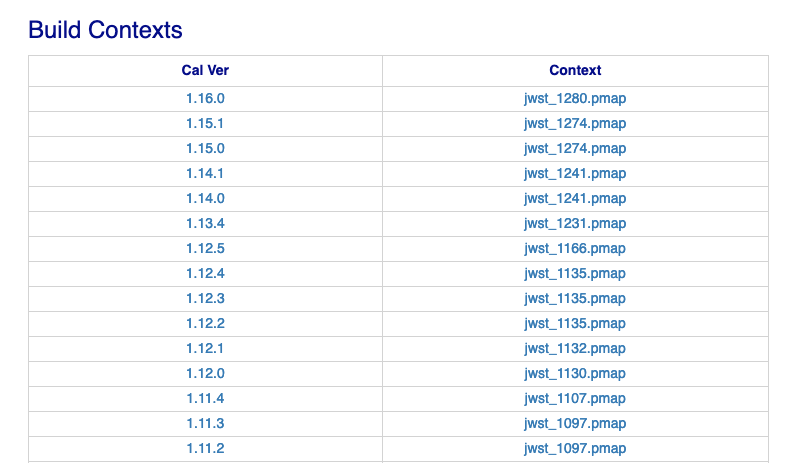This screenshot has height=463, width=807.
Task: Click the Context column header
Action: tap(575, 70)
